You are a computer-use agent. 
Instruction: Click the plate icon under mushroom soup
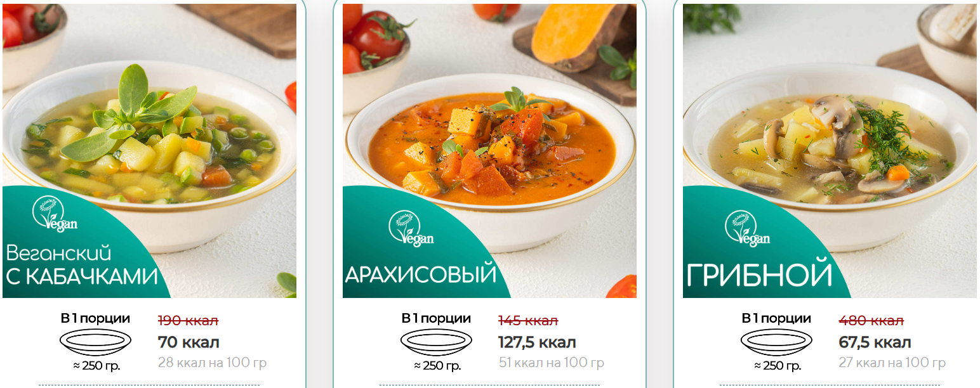(776, 342)
